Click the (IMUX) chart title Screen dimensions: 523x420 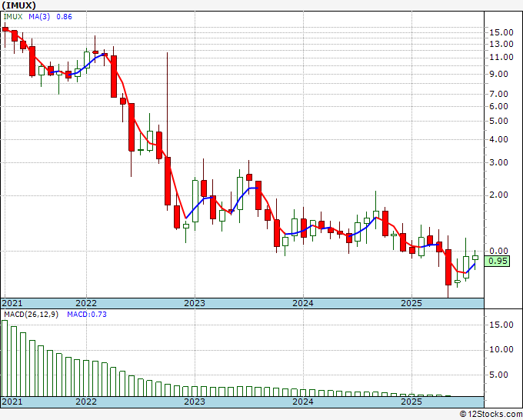(x=18, y=5)
